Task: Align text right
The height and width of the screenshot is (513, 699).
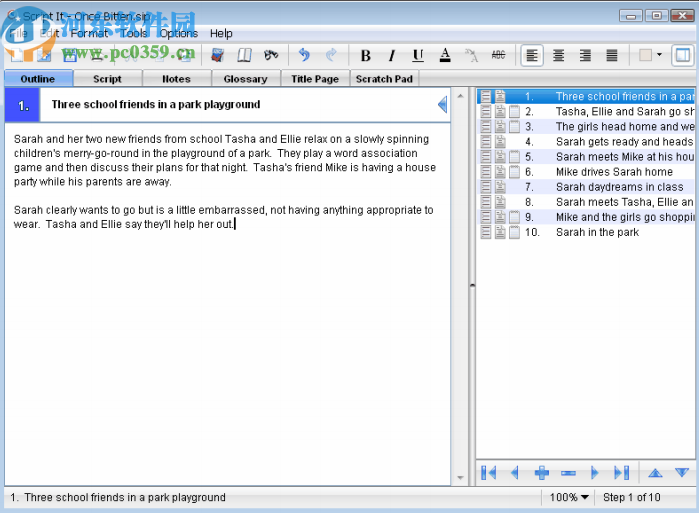Action: 585,55
